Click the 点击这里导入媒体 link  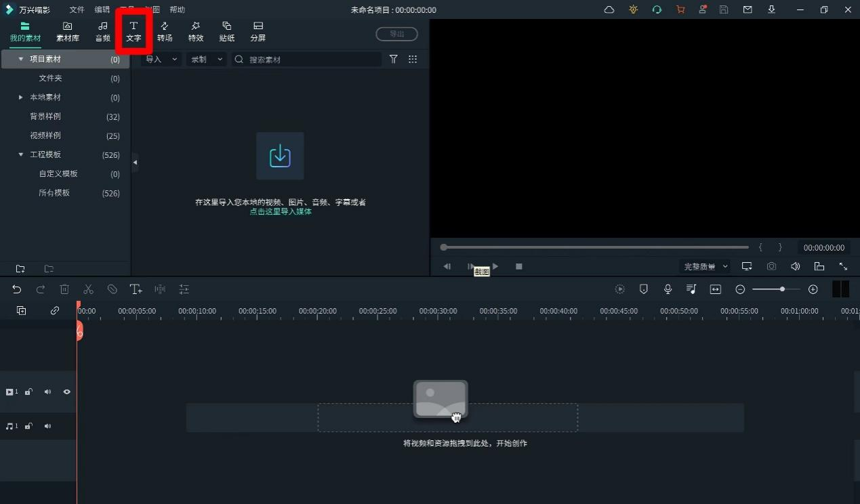(x=280, y=211)
